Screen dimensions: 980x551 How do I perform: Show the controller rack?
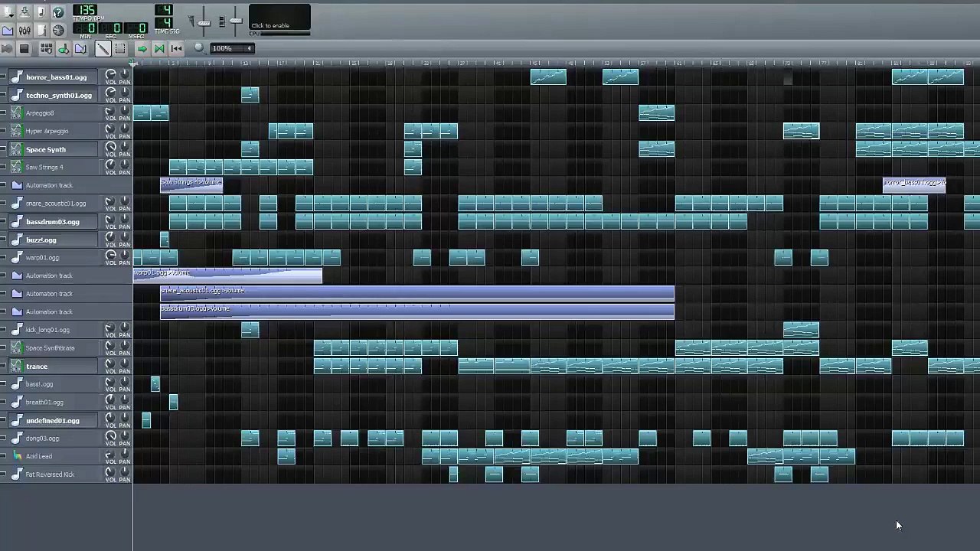58,31
